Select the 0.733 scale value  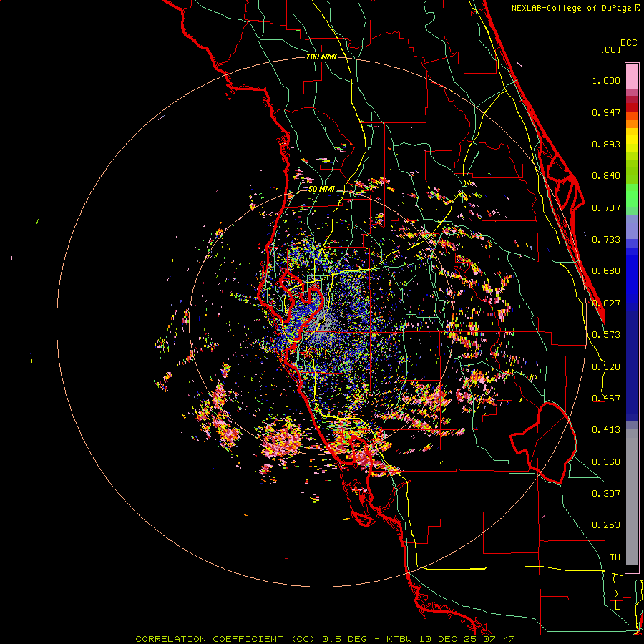click(606, 240)
